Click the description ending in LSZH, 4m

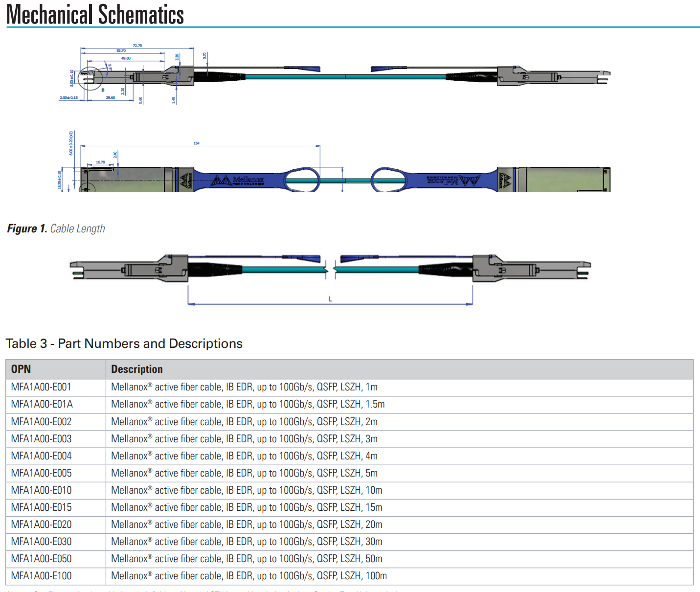click(x=244, y=456)
